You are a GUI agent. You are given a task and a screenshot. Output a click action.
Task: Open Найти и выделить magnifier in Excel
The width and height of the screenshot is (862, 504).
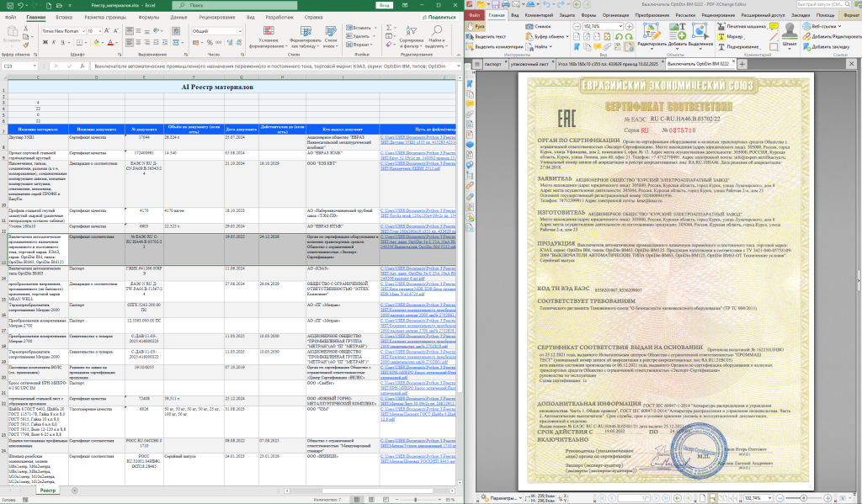click(x=437, y=37)
